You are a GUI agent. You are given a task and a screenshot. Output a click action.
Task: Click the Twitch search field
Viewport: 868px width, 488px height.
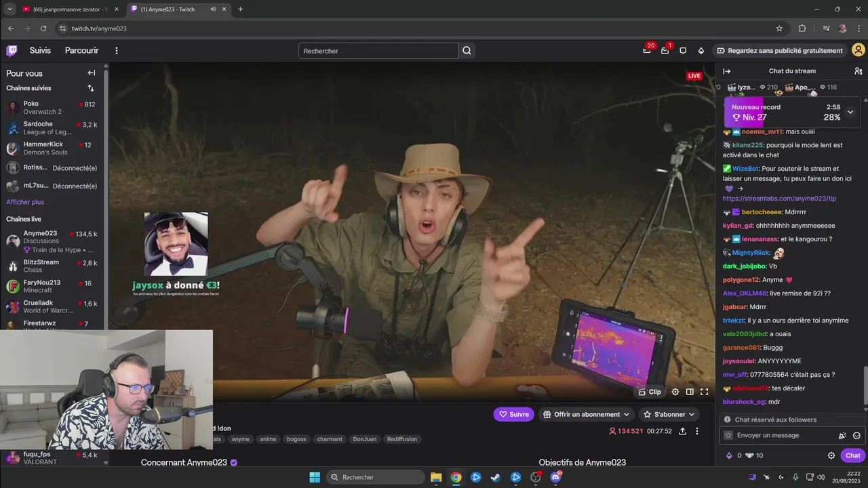click(x=378, y=51)
